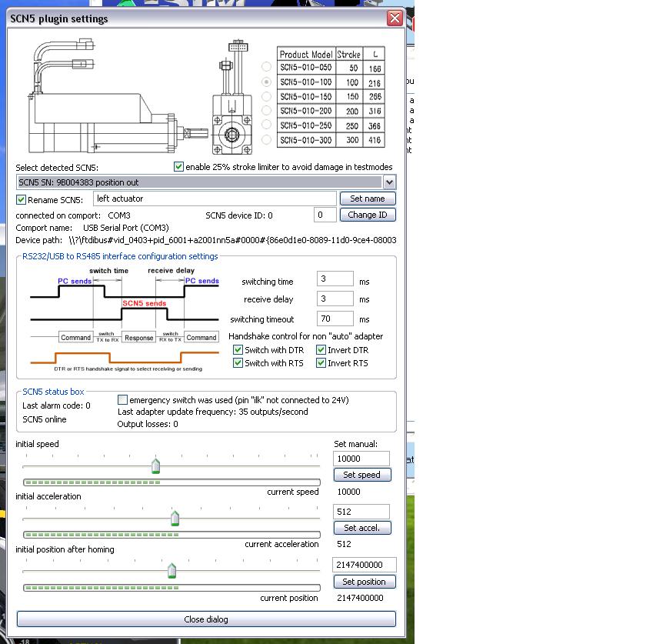This screenshot has width=646, height=644.
Task: Select SCN5-010-300 model radio button
Action: [267, 139]
